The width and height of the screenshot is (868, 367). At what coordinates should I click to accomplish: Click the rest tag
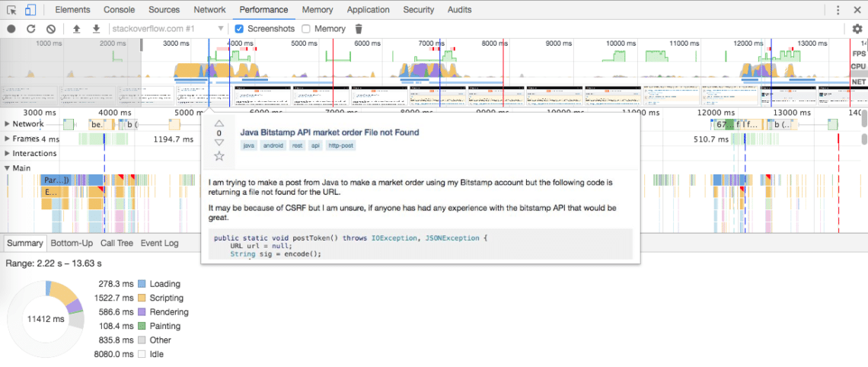[297, 146]
